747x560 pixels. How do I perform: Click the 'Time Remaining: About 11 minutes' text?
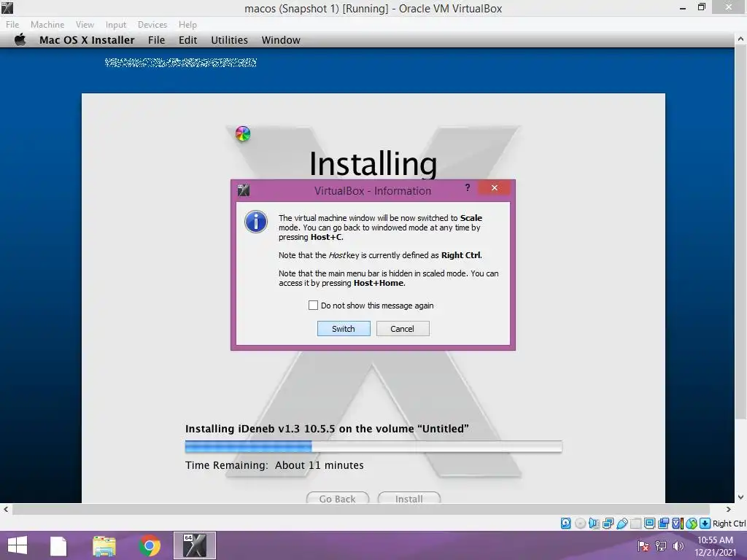[x=274, y=465]
